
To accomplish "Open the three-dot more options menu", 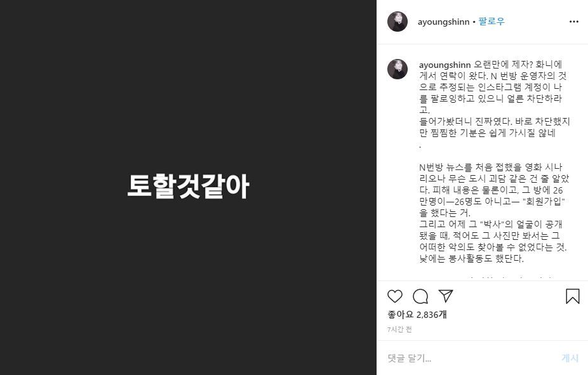I will point(574,22).
